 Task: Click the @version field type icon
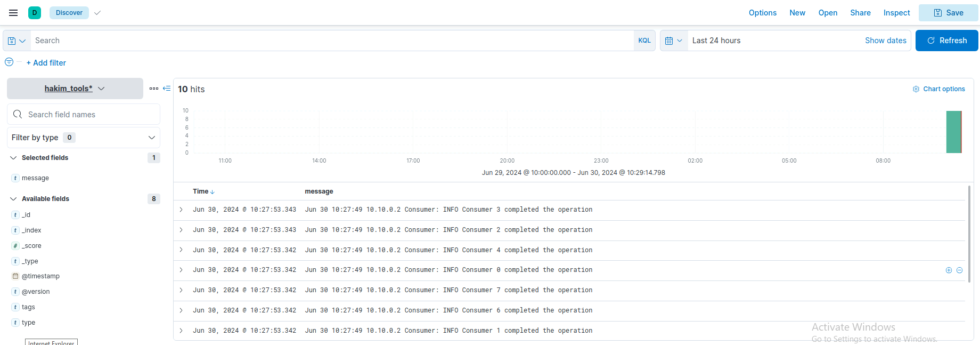pyautogui.click(x=15, y=292)
